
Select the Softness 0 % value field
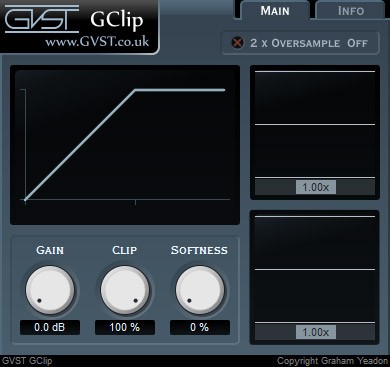point(200,327)
